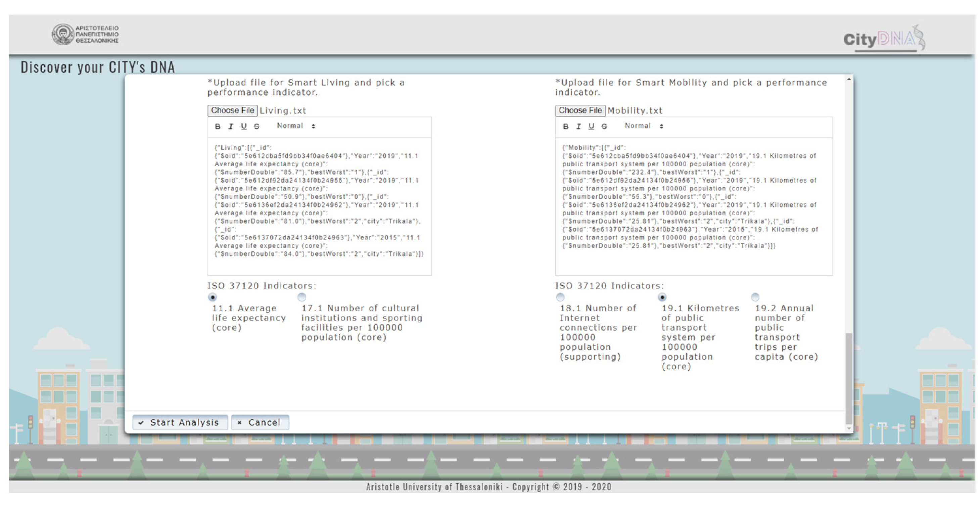Click the Cancel button
The image size is (980, 505).
point(260,422)
